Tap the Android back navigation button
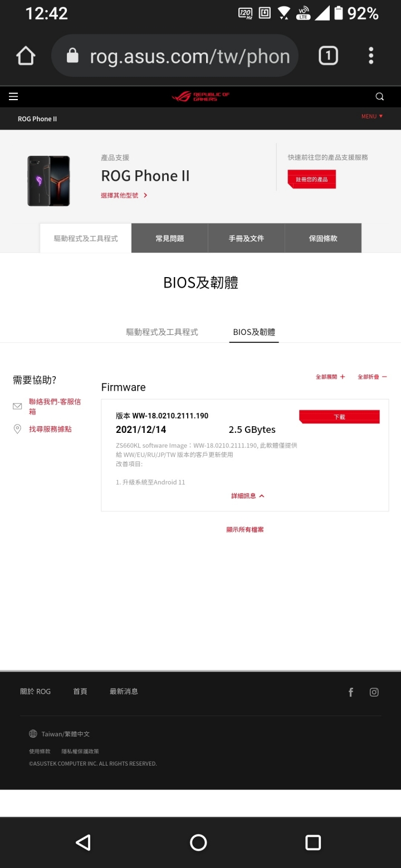 click(83, 842)
